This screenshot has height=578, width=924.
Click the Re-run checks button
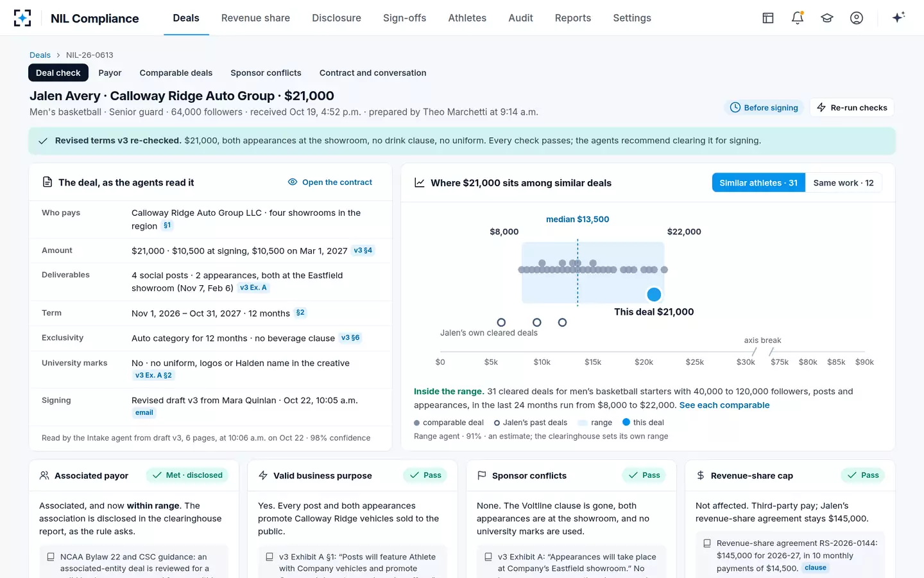[x=851, y=108]
